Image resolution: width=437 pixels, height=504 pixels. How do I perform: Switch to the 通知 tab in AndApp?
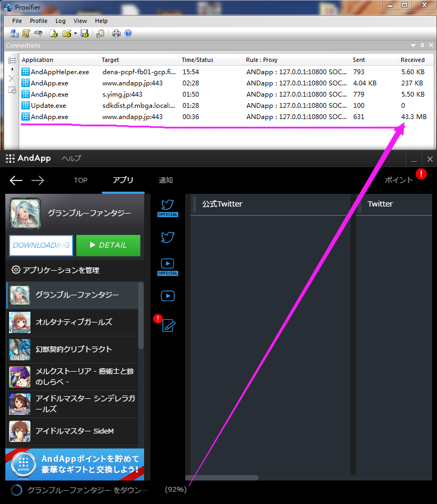[165, 180]
